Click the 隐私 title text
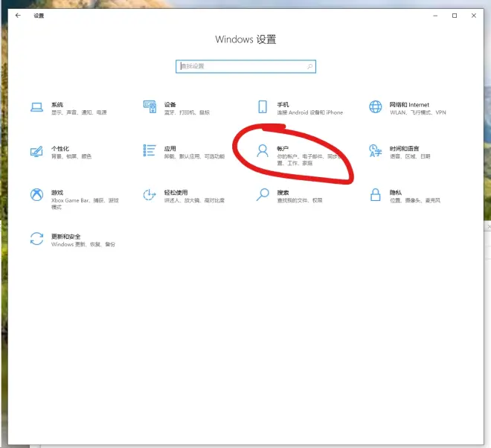Image resolution: width=491 pixels, height=448 pixels. [396, 192]
